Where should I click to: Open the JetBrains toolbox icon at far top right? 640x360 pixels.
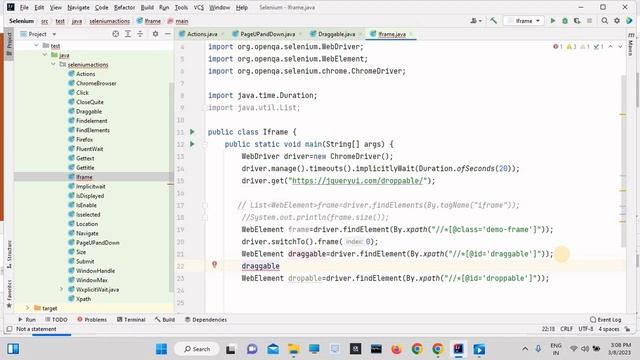629,20
